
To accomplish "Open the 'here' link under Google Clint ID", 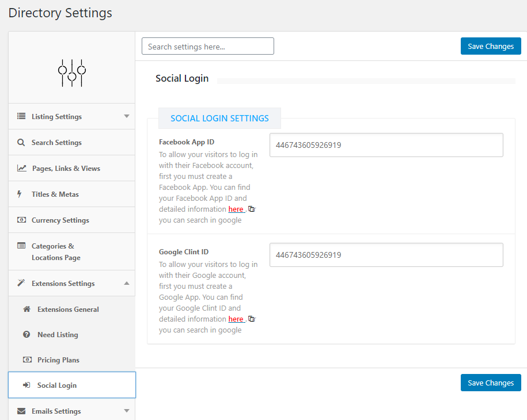I will pos(236,319).
